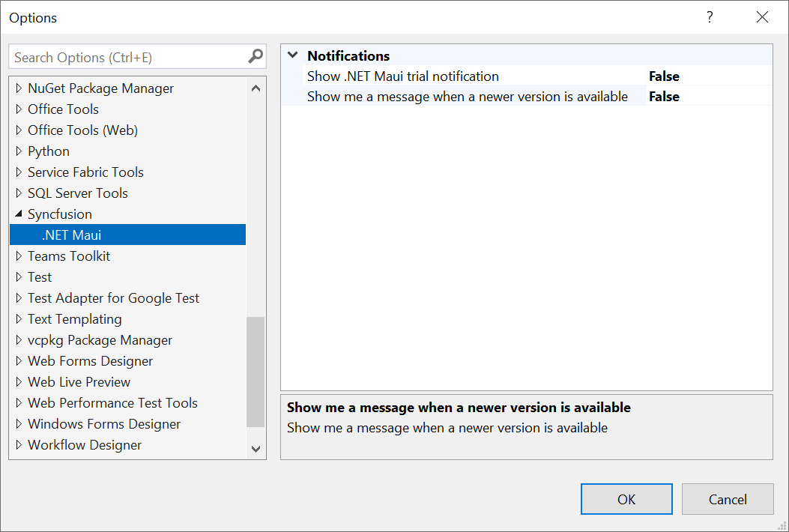Open Web Live Preview options

(x=79, y=382)
